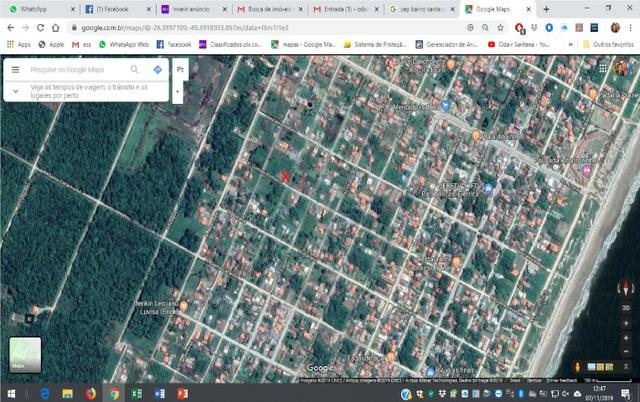Open the Google apps grid on the map
Viewport: 640px width, 402px height.
[x=603, y=69]
